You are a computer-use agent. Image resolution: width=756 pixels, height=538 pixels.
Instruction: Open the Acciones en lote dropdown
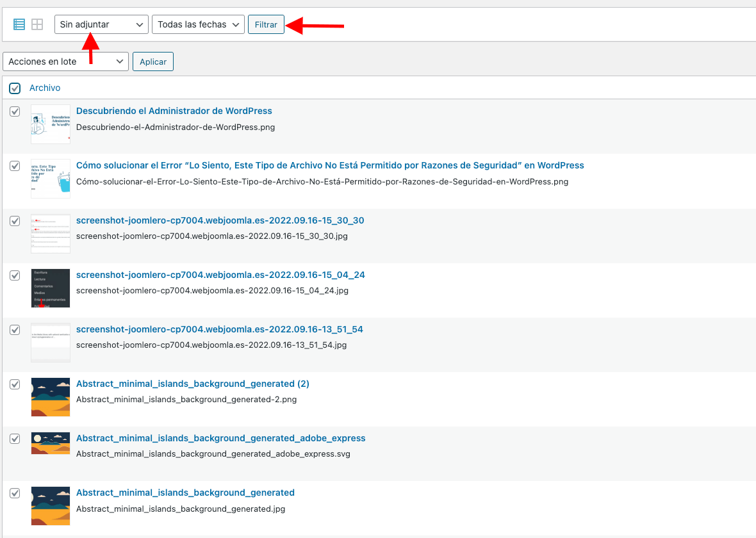pos(65,61)
